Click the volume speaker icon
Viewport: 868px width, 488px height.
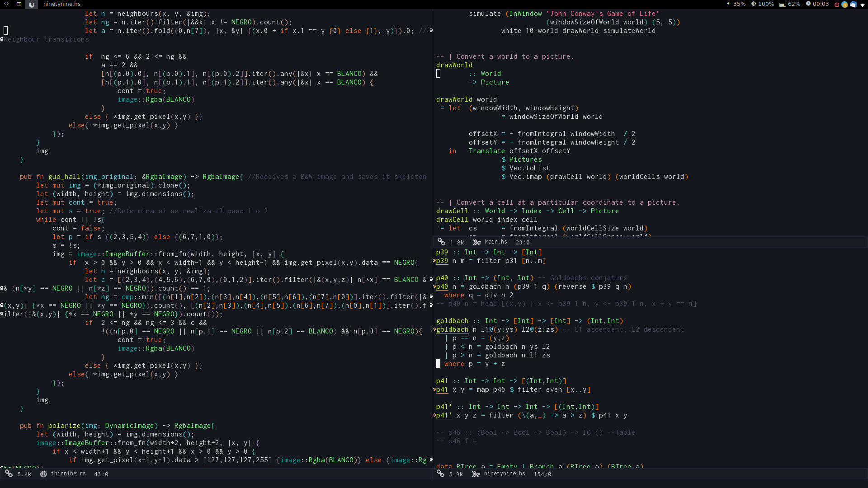[729, 4]
